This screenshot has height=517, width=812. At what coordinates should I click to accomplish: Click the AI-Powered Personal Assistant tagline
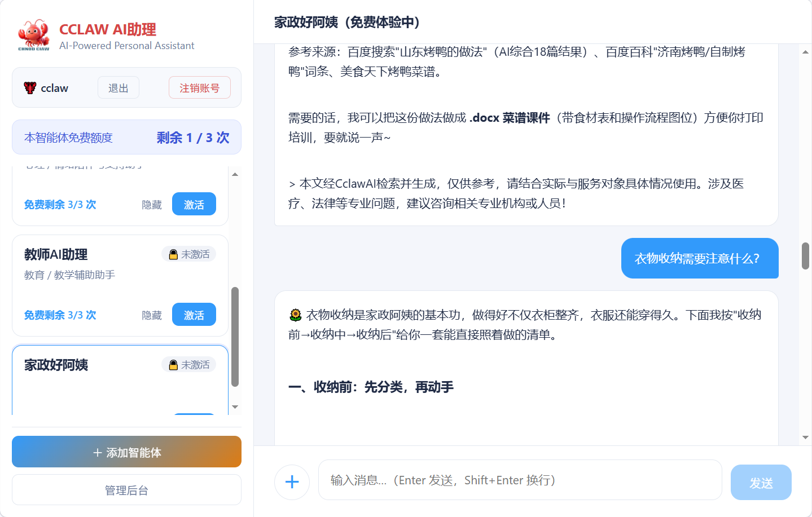[126, 46]
